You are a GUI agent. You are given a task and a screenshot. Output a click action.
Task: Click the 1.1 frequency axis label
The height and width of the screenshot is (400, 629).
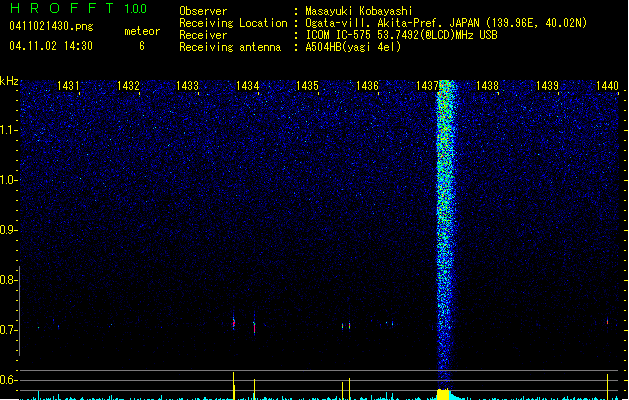coord(7,130)
